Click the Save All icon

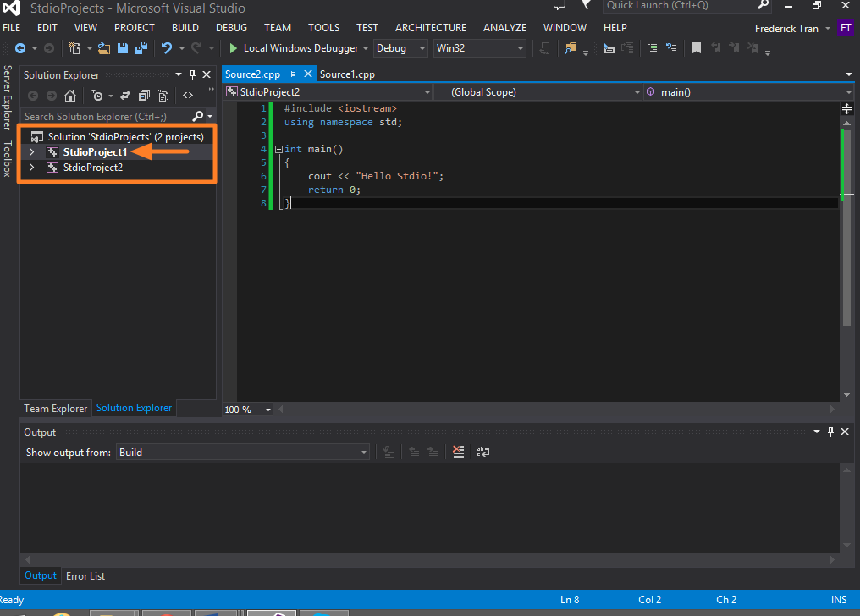coord(141,48)
